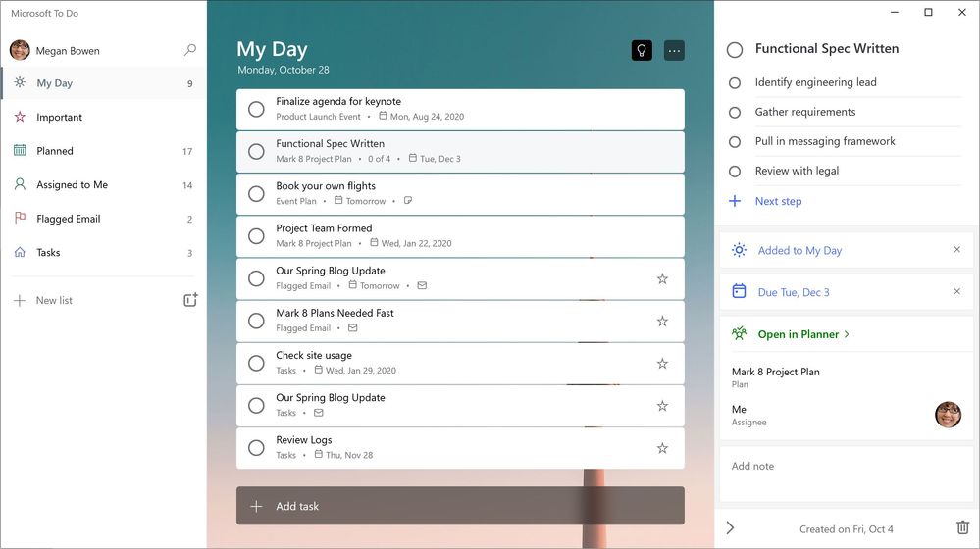Star Mark 8 Plans Needed Fast as important

click(662, 321)
